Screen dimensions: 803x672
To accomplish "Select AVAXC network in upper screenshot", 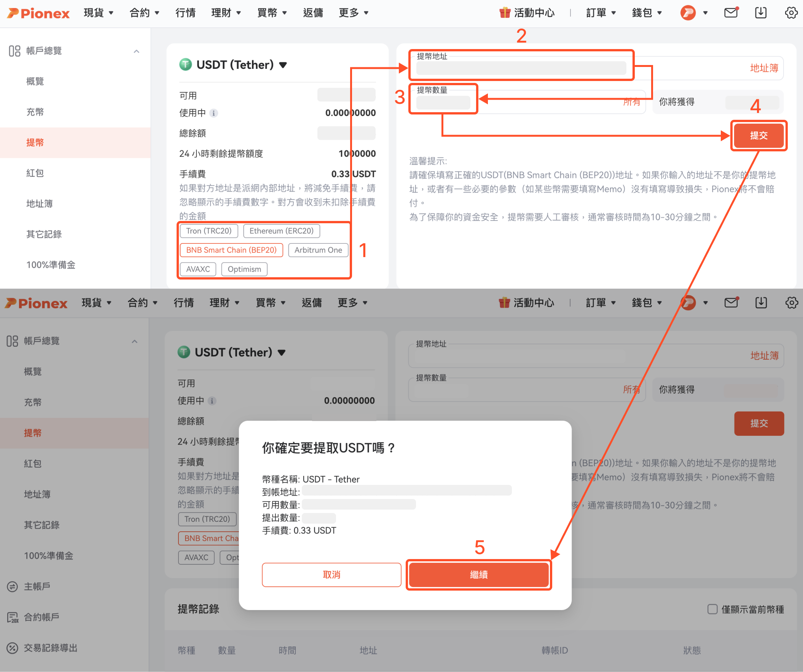I will tap(198, 269).
